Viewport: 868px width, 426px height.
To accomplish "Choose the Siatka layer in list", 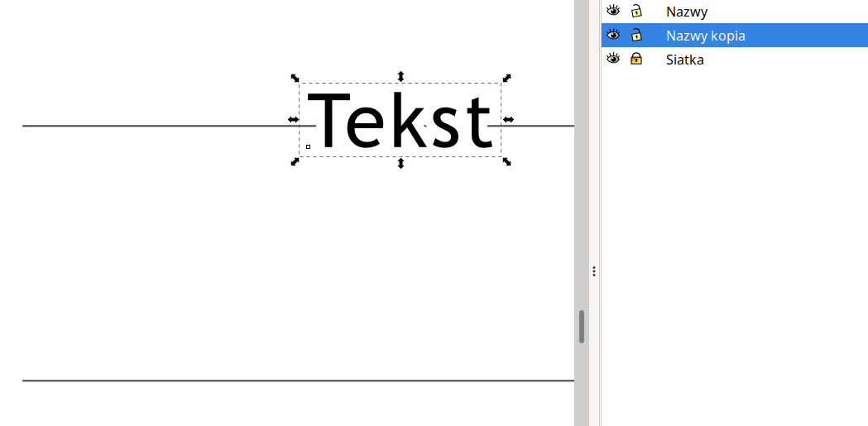I will [x=685, y=60].
